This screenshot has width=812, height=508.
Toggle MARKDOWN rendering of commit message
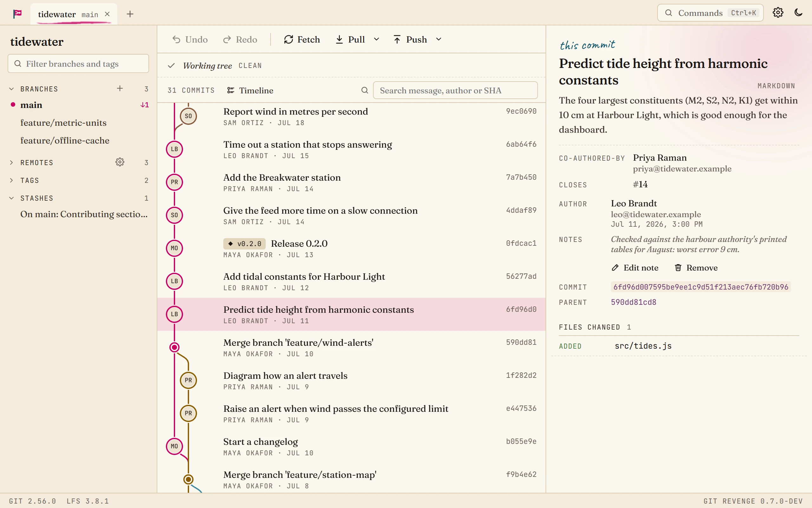(776, 86)
